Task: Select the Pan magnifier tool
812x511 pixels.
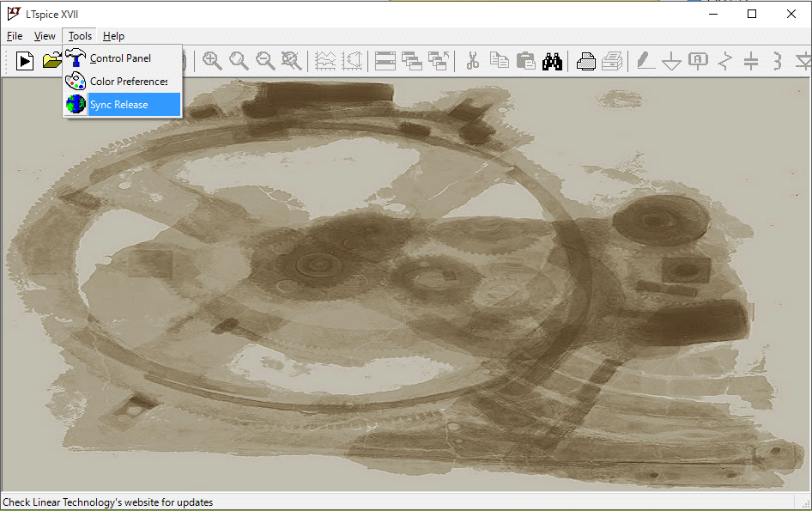Action: 239,61
